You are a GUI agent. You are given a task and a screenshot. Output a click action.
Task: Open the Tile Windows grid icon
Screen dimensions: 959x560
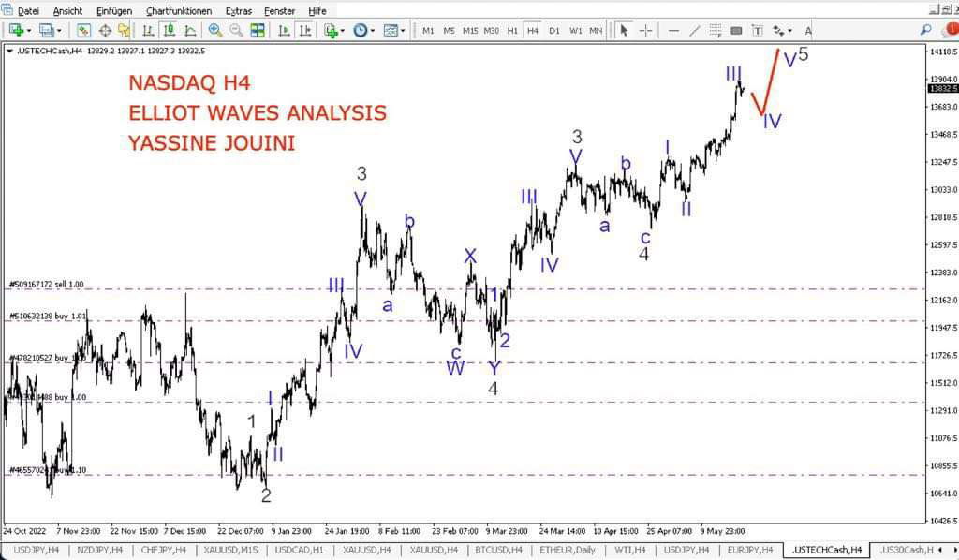click(258, 30)
